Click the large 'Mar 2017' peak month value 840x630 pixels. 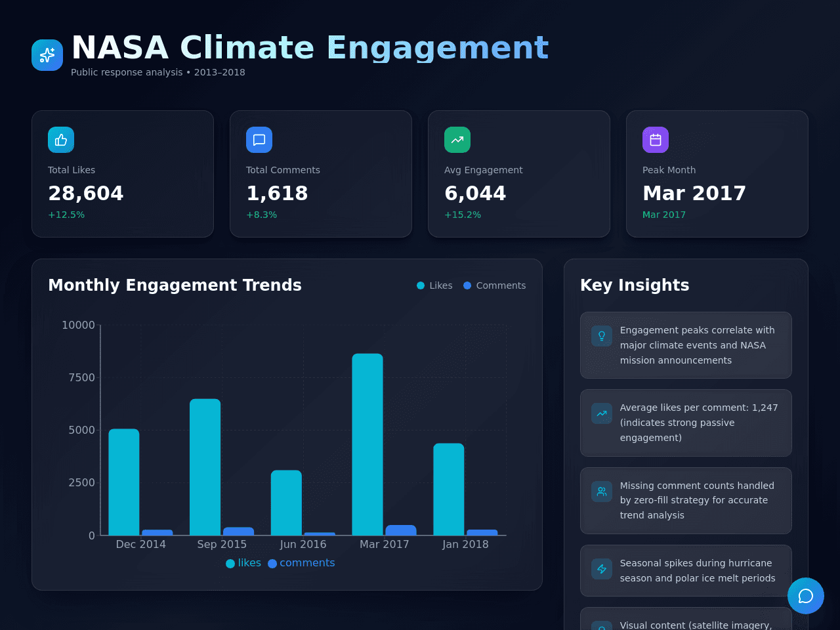click(x=694, y=194)
